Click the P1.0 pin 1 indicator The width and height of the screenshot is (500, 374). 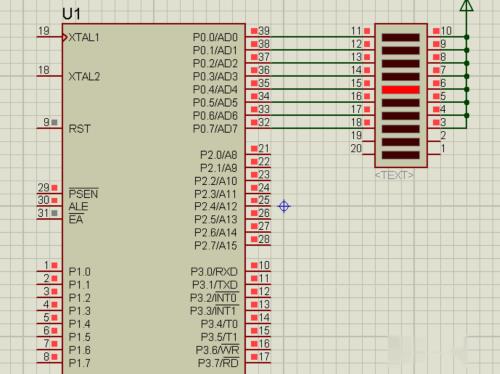(x=55, y=265)
